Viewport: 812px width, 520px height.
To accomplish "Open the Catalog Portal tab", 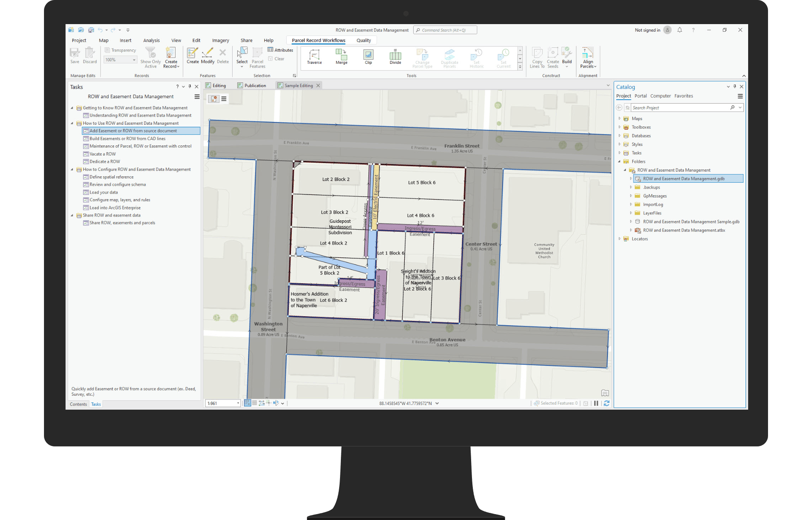I will coord(641,96).
